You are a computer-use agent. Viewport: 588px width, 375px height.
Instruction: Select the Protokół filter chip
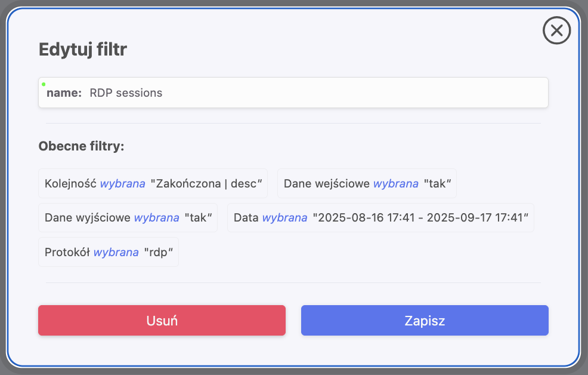[x=108, y=251]
